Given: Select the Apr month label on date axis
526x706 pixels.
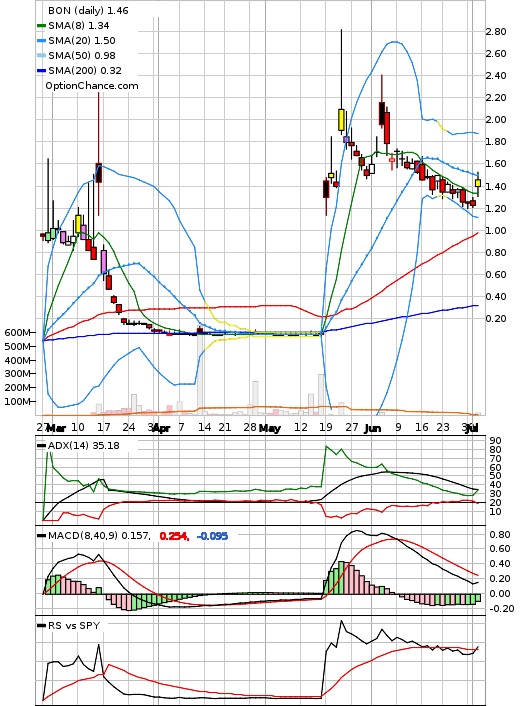Looking at the screenshot, I should [161, 428].
